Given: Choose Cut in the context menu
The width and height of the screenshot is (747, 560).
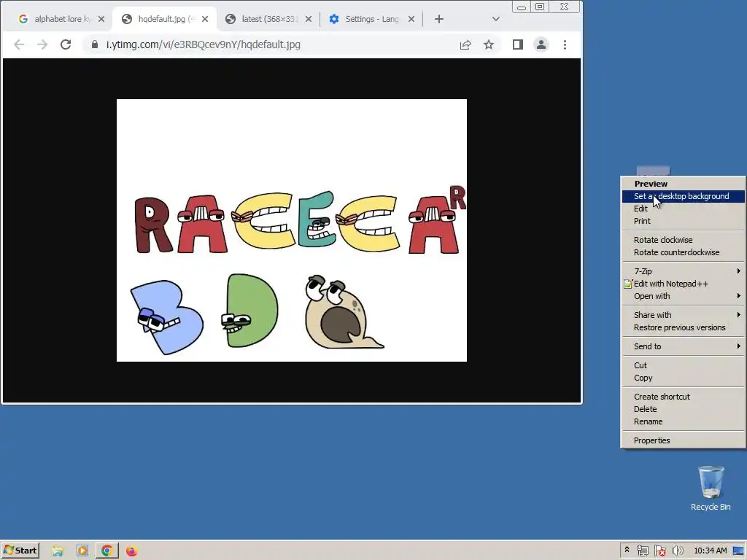Looking at the screenshot, I should [x=683, y=366].
